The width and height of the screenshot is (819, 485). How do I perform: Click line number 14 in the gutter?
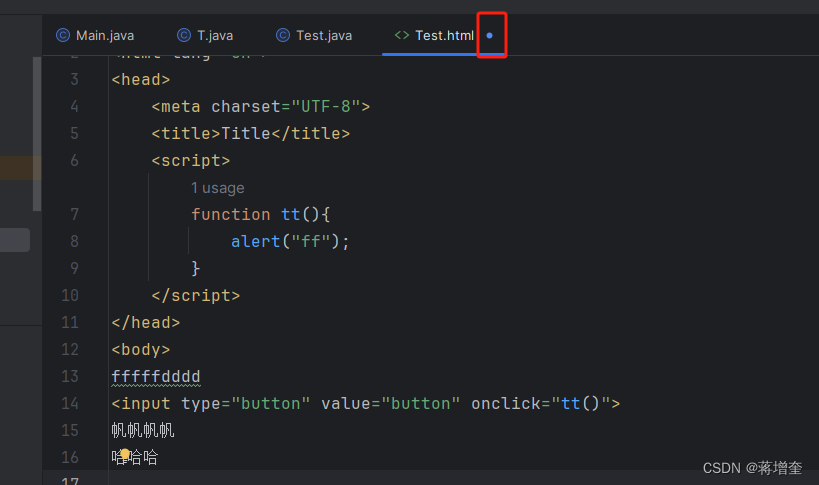[x=70, y=403]
